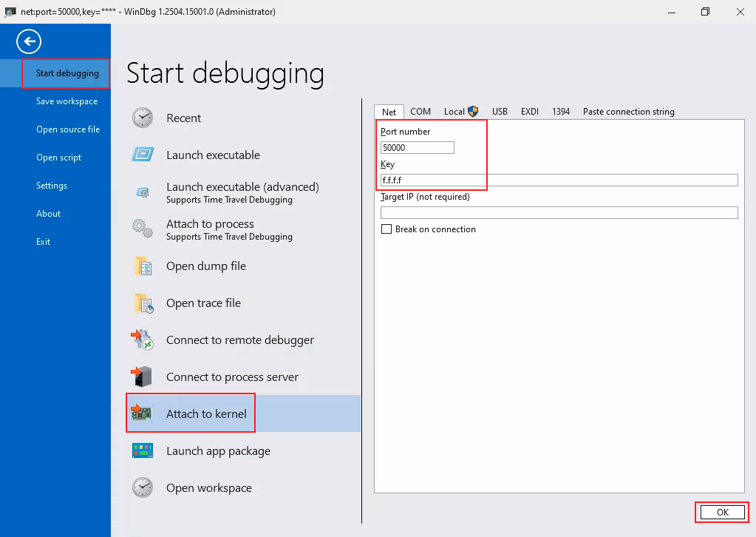Switch to the 1394 tab
This screenshot has height=537, width=756.
561,112
